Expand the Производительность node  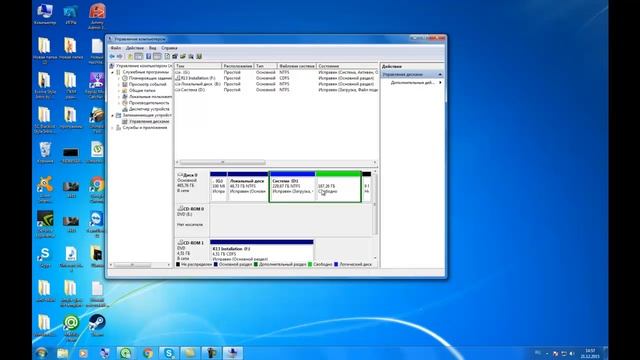click(119, 103)
